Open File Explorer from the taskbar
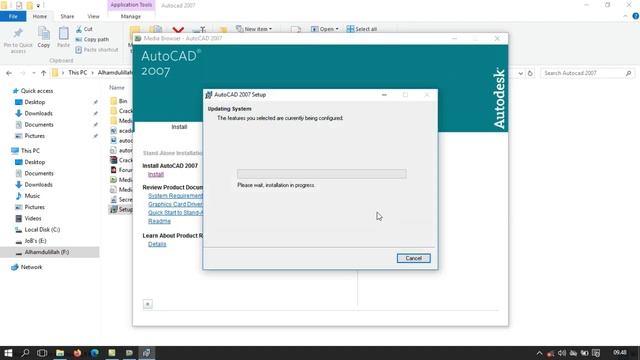Viewport: 640px width, 360px height. [60, 353]
